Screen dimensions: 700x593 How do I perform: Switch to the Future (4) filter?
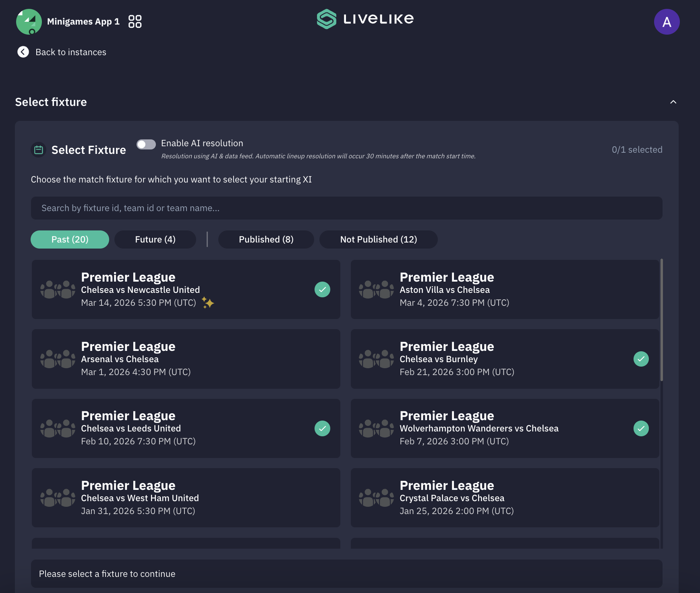click(x=155, y=239)
